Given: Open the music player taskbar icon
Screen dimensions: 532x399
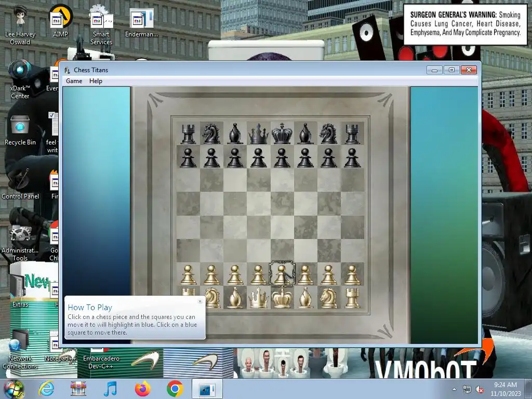Looking at the screenshot, I should click(110, 389).
